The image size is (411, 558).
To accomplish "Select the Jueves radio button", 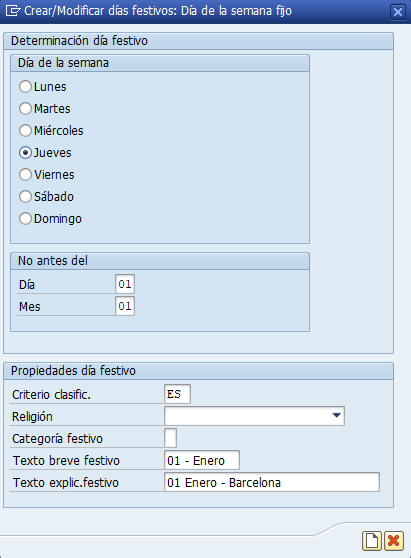I will click(25, 153).
